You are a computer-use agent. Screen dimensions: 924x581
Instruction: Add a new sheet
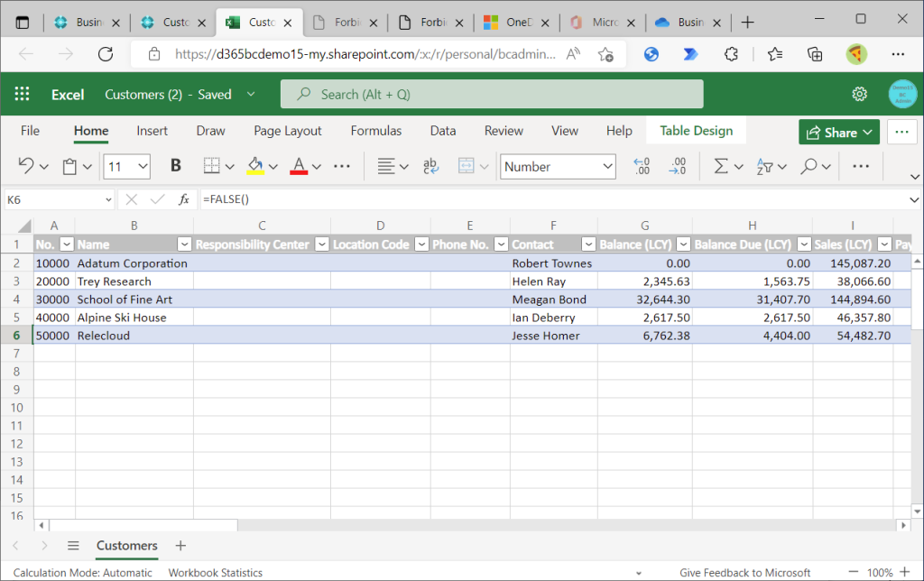pos(180,546)
